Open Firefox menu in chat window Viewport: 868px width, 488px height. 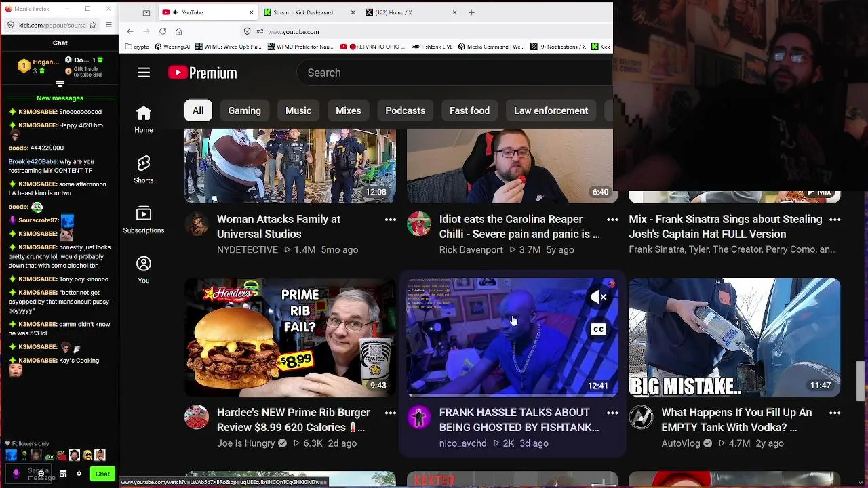(x=108, y=25)
